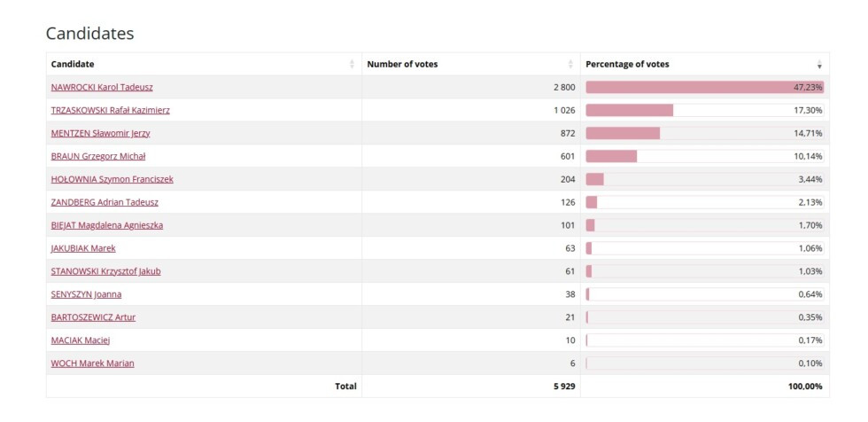Open ZANDBERG Adrian Tadeusz link
The width and height of the screenshot is (868, 422).
tap(105, 203)
